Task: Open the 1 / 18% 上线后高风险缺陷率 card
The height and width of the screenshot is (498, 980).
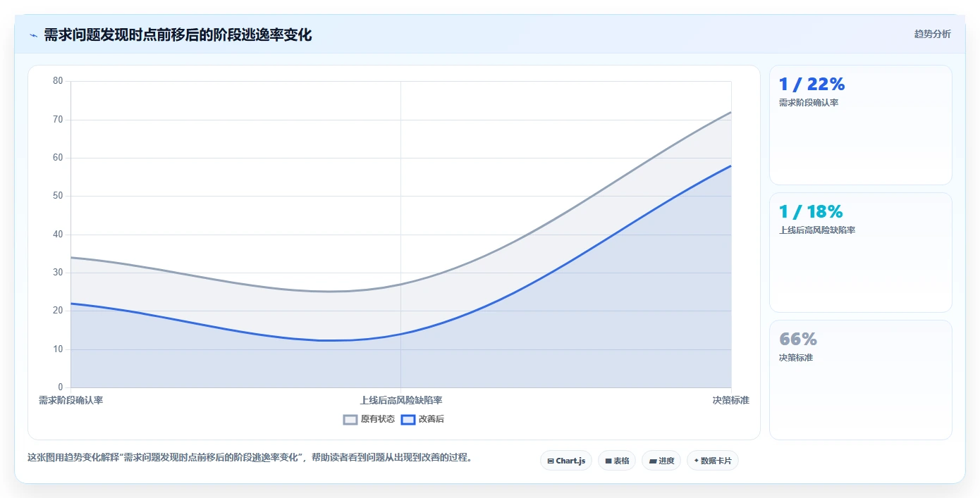Action: click(x=860, y=253)
